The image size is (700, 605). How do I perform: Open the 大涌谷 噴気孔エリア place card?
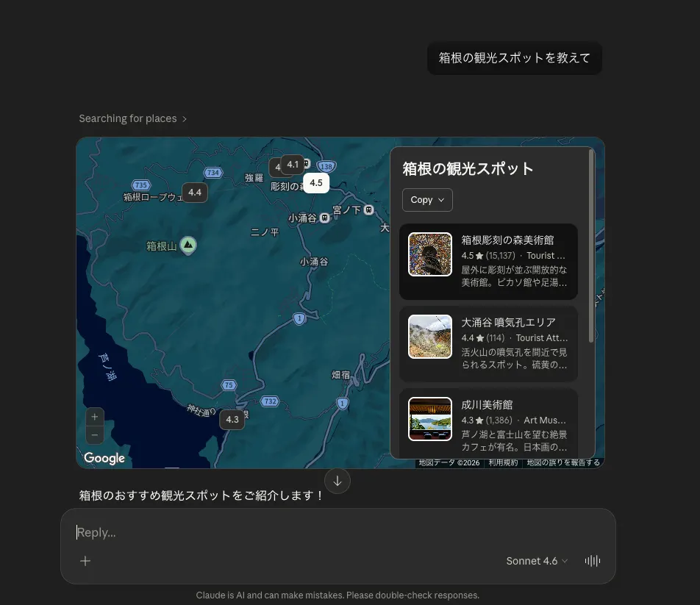(488, 343)
